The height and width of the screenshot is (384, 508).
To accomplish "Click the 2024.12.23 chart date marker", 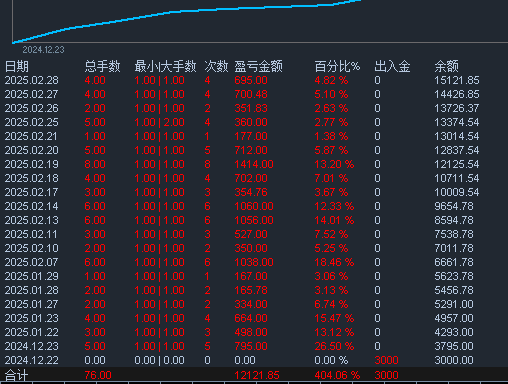I will (43, 50).
